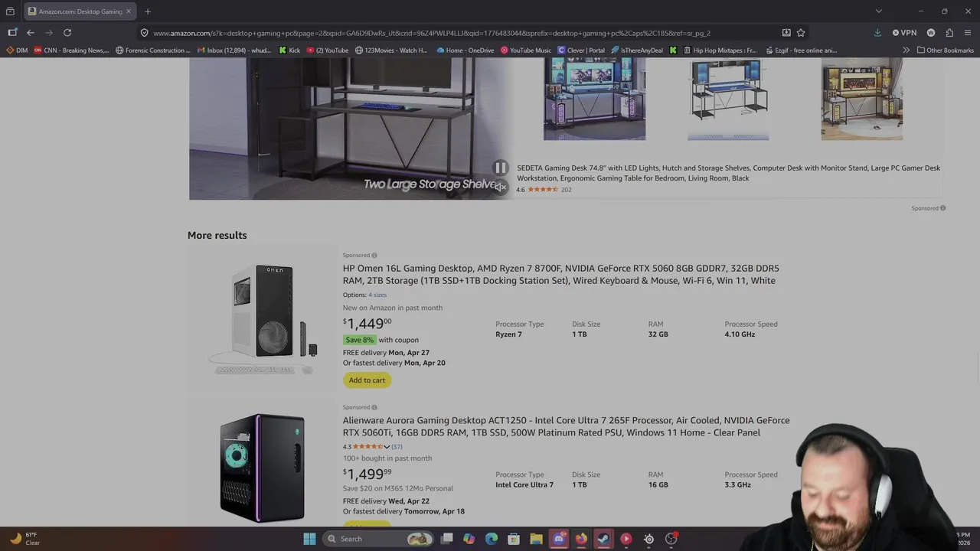Launch Copilot from the taskbar

[469, 539]
